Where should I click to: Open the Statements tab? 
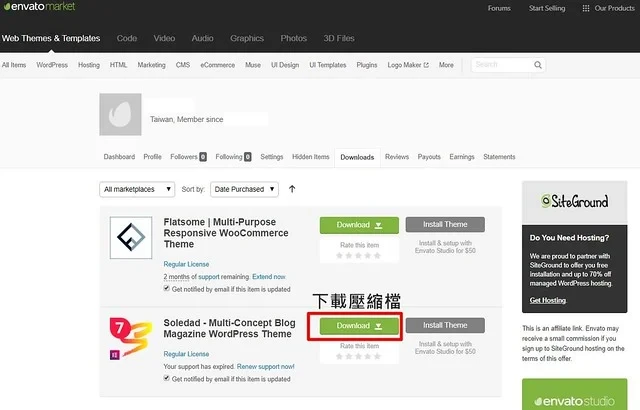499,157
